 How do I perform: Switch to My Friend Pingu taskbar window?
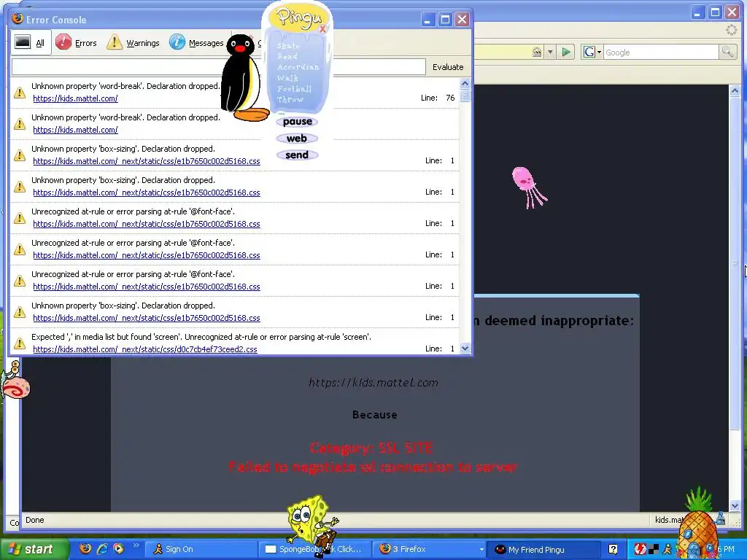[x=544, y=550]
